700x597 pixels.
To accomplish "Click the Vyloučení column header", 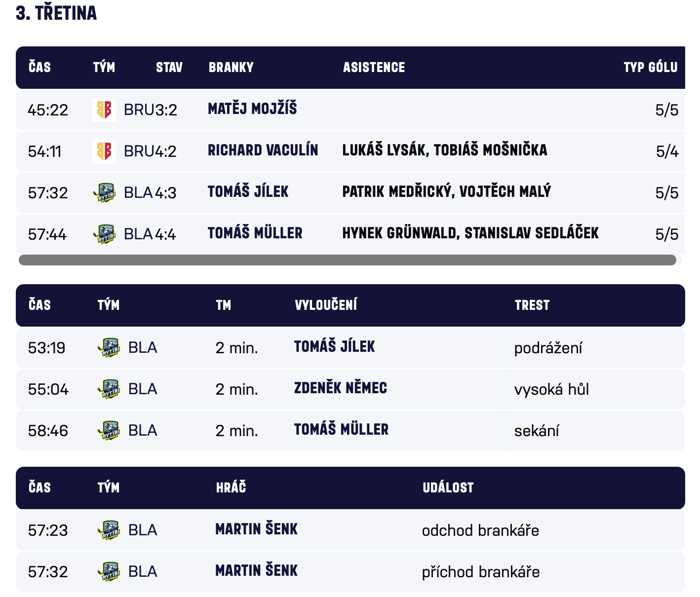I will pyautogui.click(x=326, y=305).
